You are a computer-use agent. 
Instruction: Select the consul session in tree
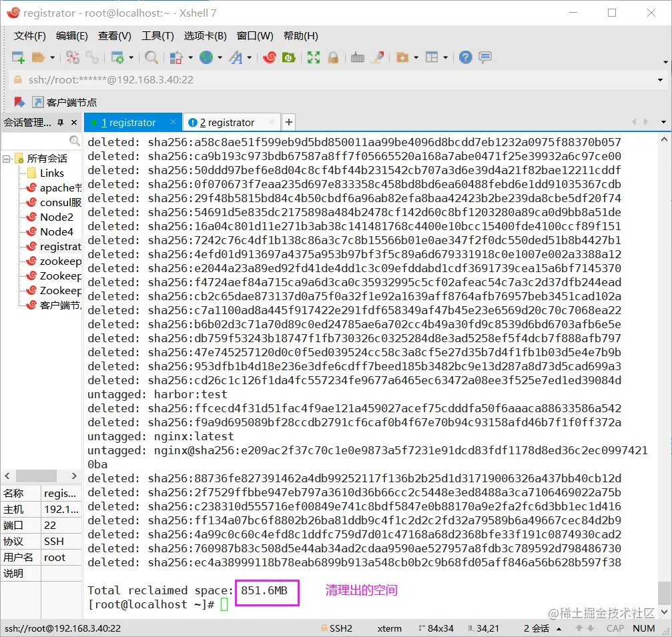pos(54,202)
